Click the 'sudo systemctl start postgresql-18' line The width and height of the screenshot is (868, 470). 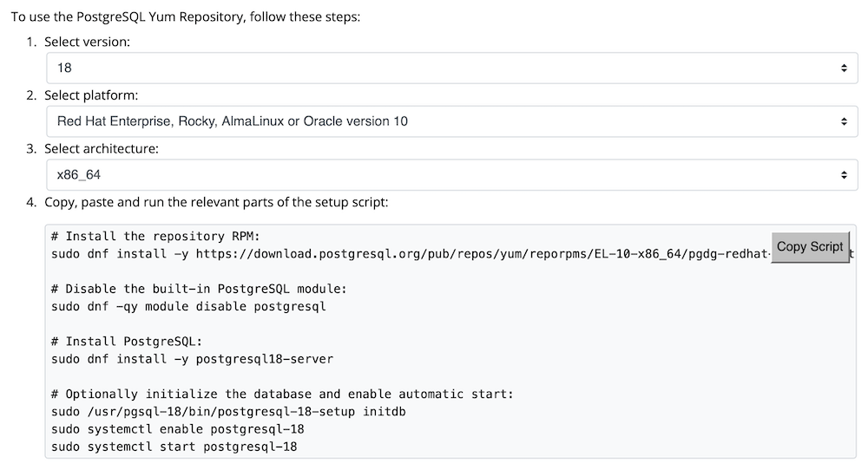[x=174, y=447]
